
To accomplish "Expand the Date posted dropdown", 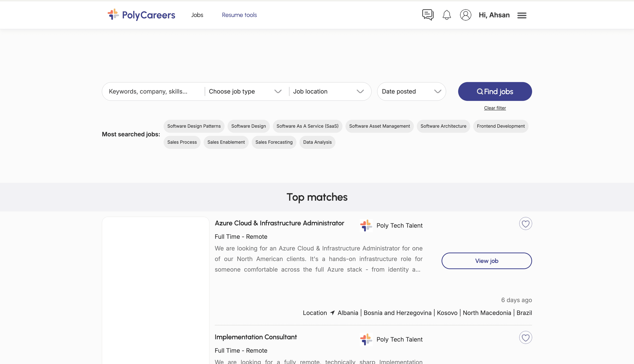I will (x=411, y=91).
